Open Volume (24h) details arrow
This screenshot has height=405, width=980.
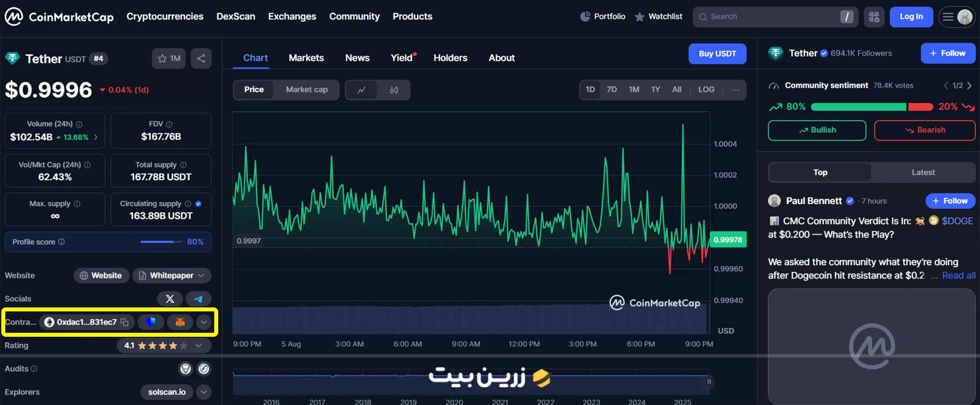pos(96,137)
